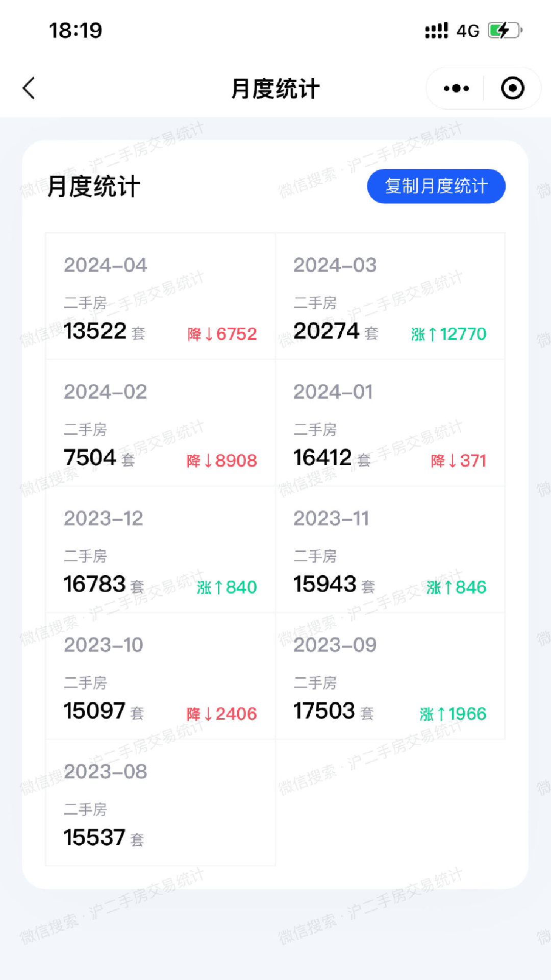The height and width of the screenshot is (980, 551).
Task: Select the 2023-09 month card
Action: (x=390, y=676)
